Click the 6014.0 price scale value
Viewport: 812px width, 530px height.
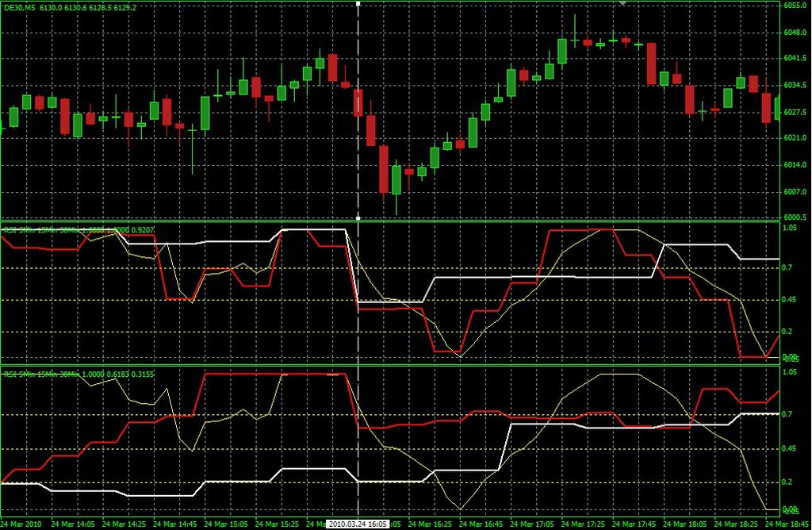pos(793,165)
